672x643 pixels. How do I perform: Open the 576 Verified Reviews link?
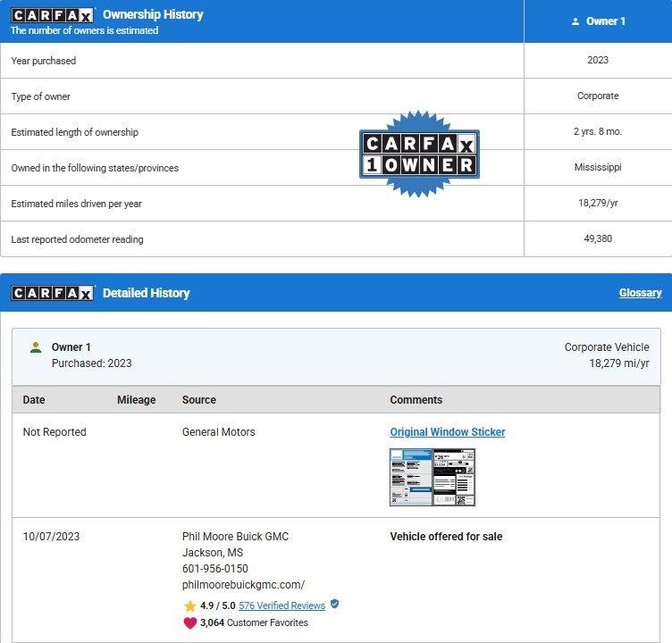pyautogui.click(x=282, y=605)
